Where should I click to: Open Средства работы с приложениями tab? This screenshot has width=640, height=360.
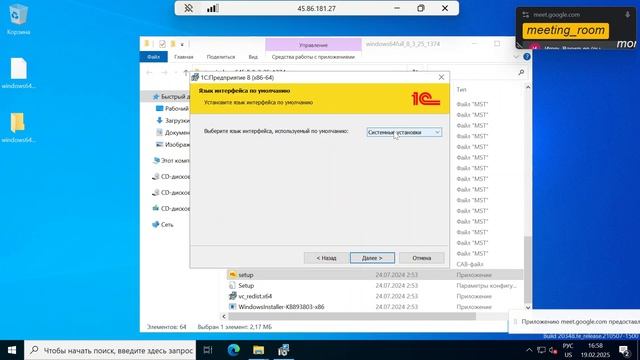[313, 57]
